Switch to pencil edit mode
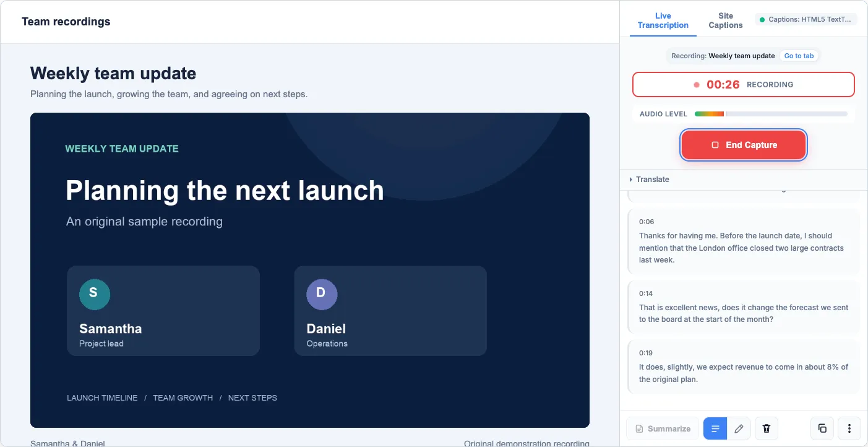The height and width of the screenshot is (447, 868). [x=739, y=428]
